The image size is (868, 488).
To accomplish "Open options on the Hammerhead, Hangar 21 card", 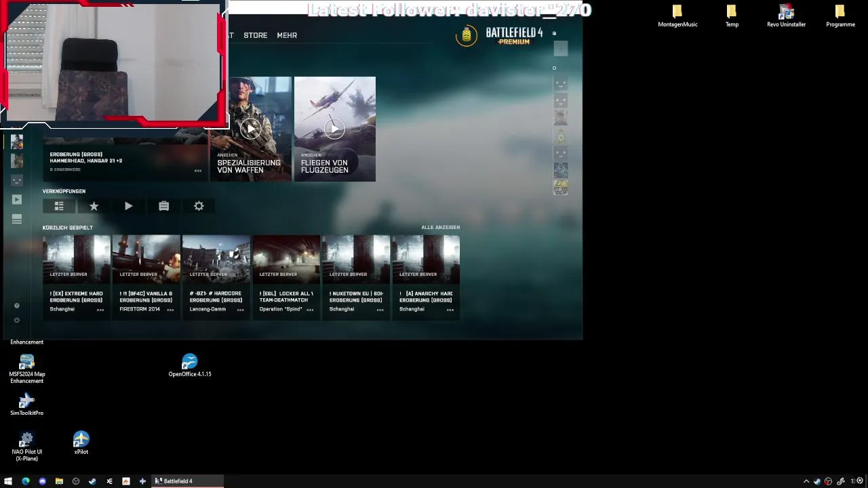I will tap(197, 170).
